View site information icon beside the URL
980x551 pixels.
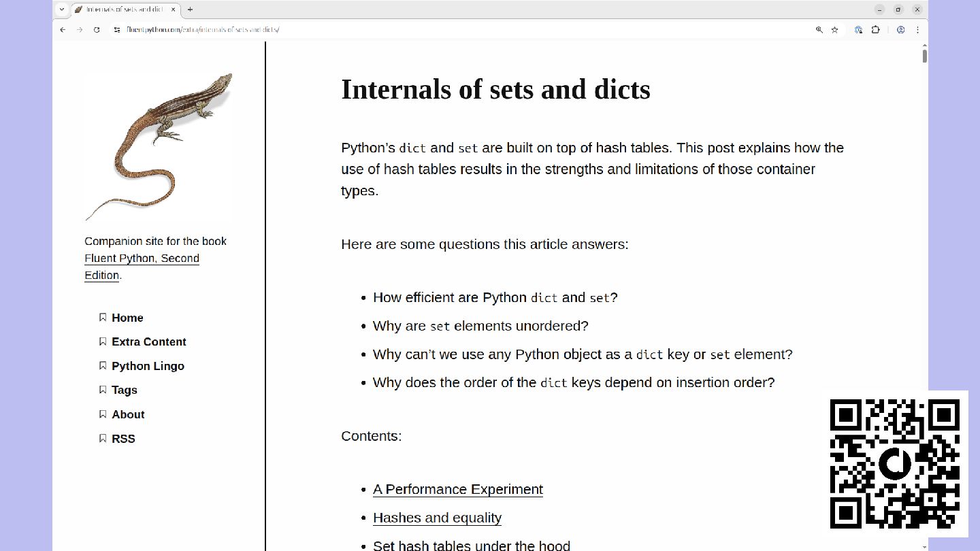[117, 30]
